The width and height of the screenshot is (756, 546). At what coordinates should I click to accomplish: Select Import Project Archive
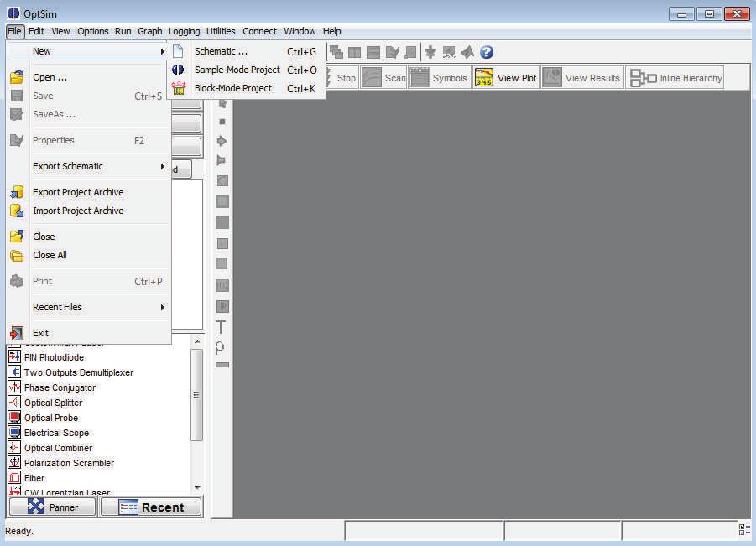89,211
